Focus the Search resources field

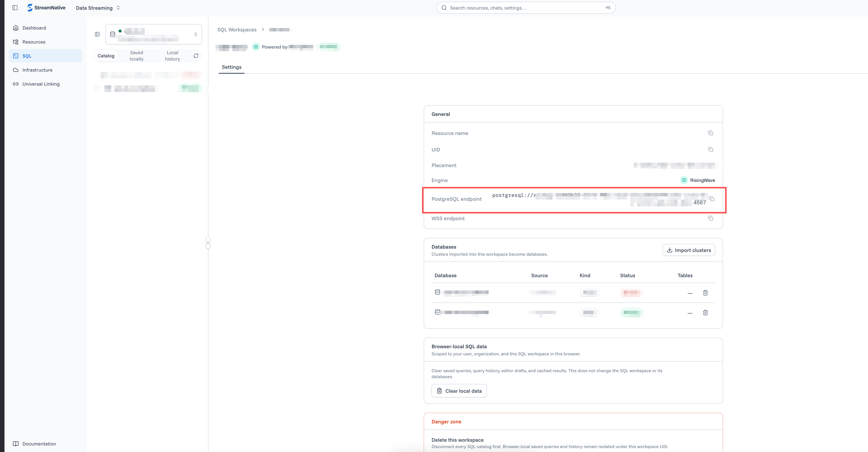pos(526,8)
